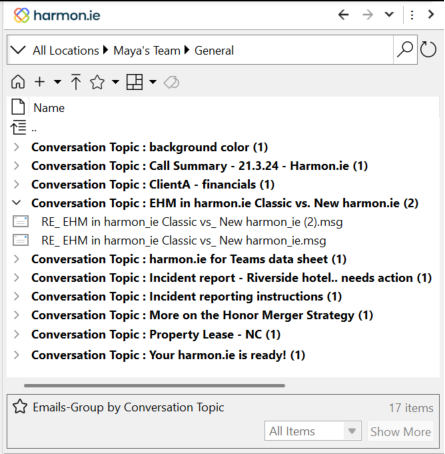Screen dimensions: 445x454
Task: Navigate to Maya's Team breadcrumb
Action: (147, 51)
